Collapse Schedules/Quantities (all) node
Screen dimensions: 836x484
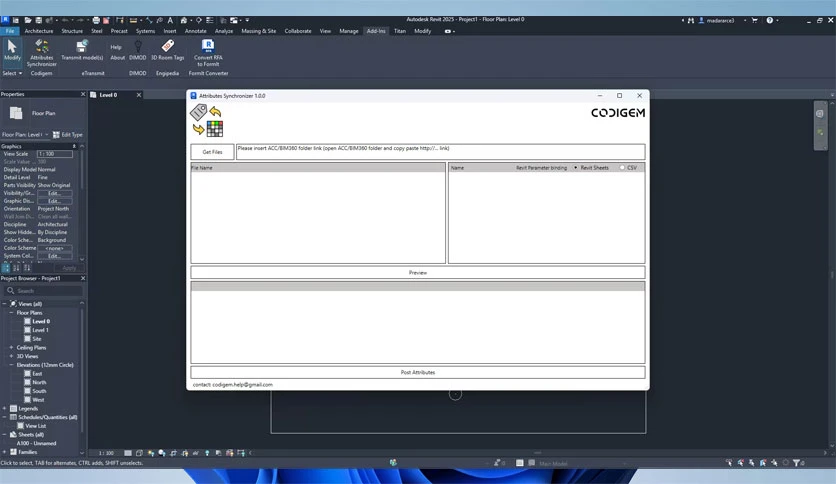click(x=4, y=417)
